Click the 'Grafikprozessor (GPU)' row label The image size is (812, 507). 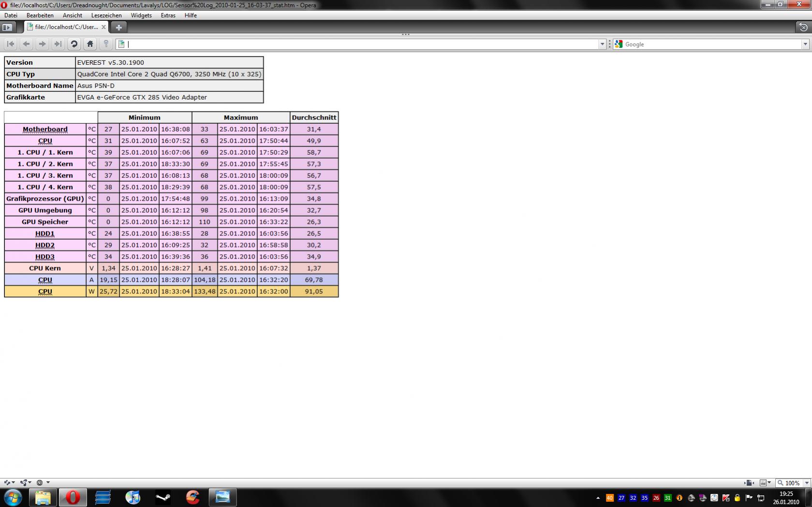pyautogui.click(x=45, y=199)
